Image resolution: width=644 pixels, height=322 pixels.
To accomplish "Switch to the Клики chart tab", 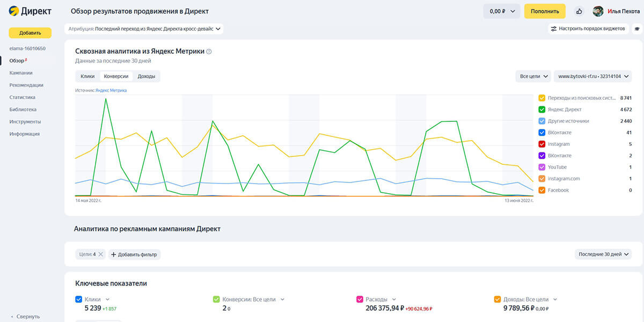I will (x=87, y=76).
